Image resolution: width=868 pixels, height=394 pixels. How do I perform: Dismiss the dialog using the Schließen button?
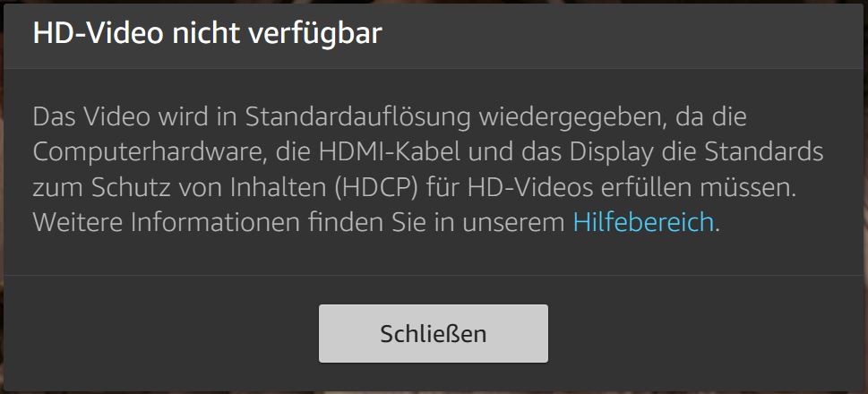pyautogui.click(x=434, y=334)
